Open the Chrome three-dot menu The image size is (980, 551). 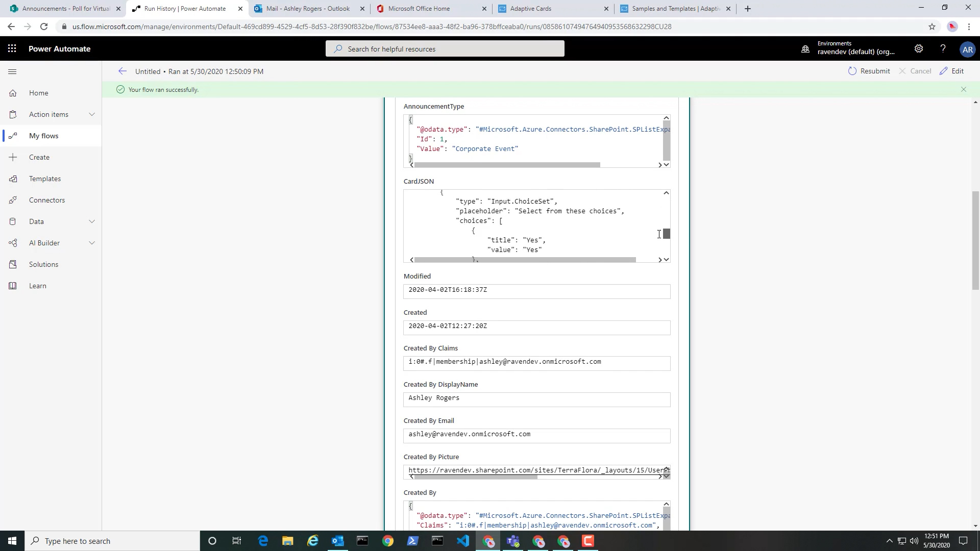pos(969,27)
